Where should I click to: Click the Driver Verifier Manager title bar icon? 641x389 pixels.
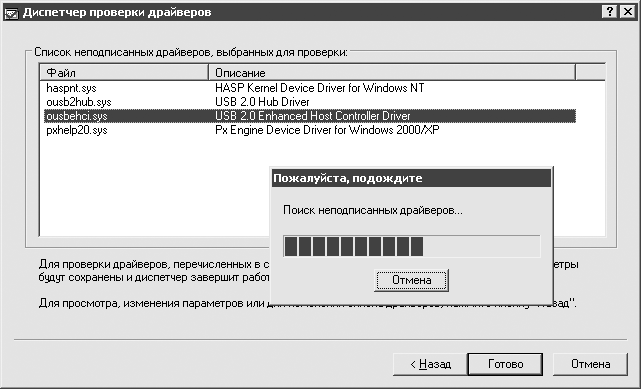[12, 12]
